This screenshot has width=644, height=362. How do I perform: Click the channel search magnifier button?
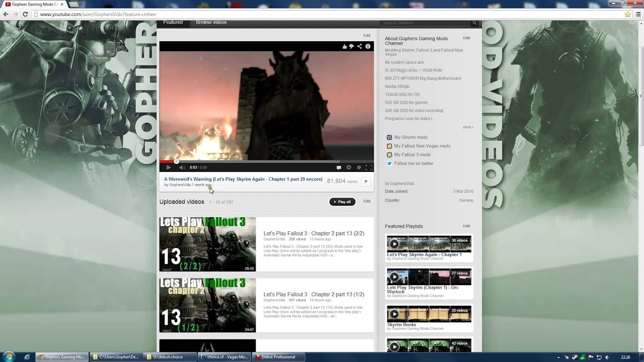point(474,23)
